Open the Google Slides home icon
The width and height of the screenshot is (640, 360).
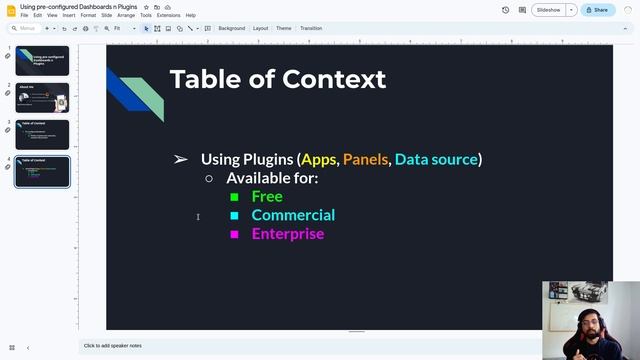click(x=11, y=11)
